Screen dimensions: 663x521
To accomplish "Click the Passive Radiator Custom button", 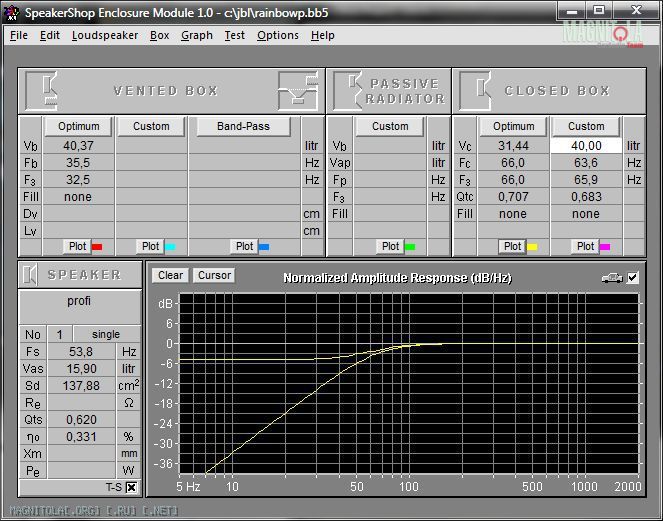I will 390,126.
